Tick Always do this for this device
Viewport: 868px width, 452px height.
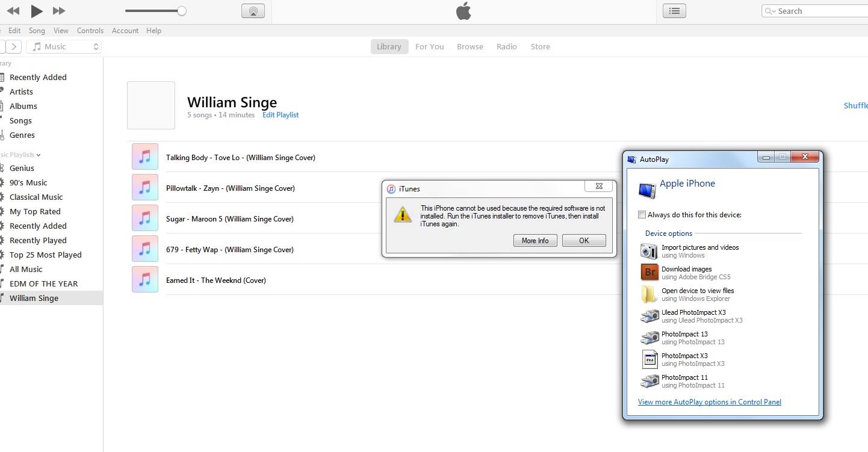click(x=642, y=214)
